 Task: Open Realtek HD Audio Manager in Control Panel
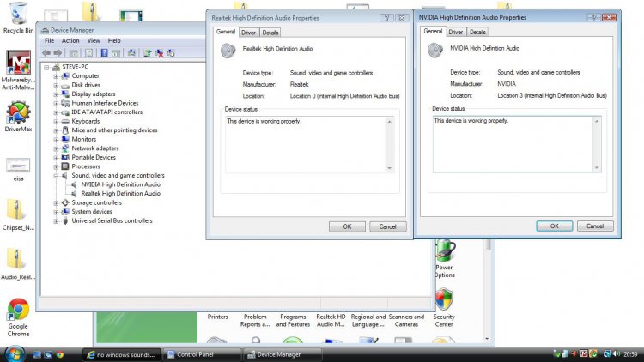331,321
